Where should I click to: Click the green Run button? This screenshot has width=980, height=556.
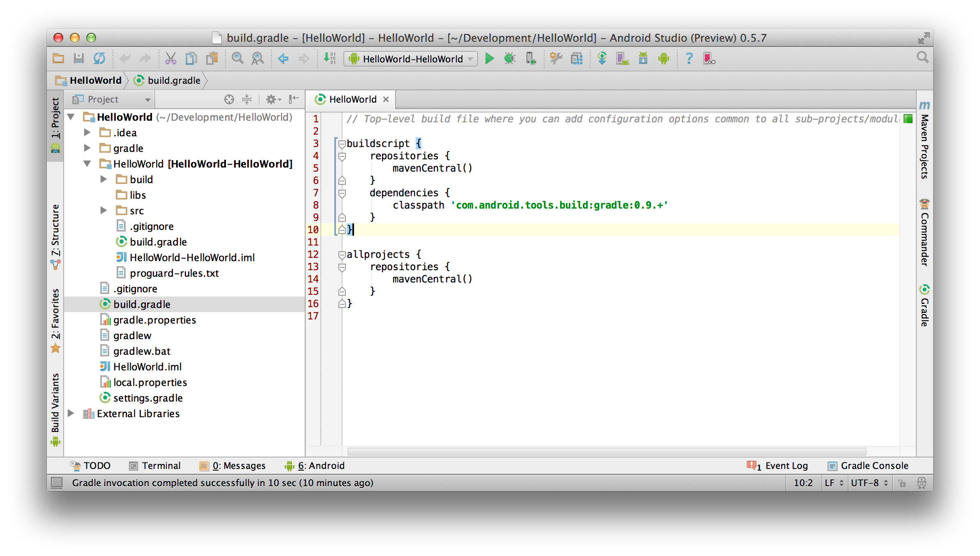[489, 59]
